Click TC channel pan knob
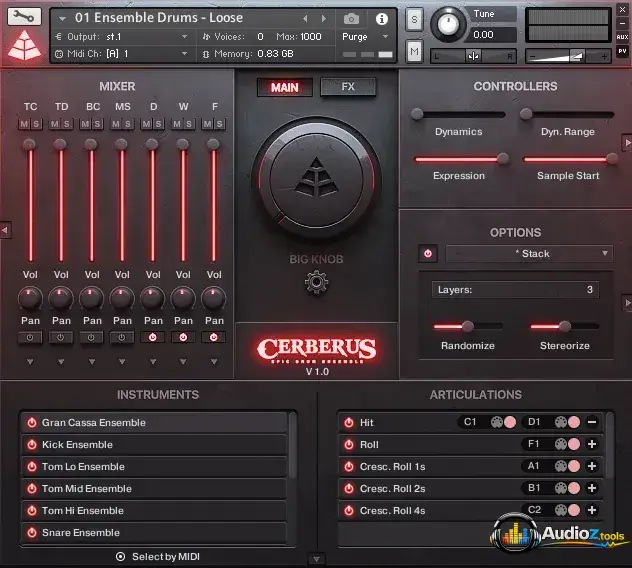 pos(30,298)
